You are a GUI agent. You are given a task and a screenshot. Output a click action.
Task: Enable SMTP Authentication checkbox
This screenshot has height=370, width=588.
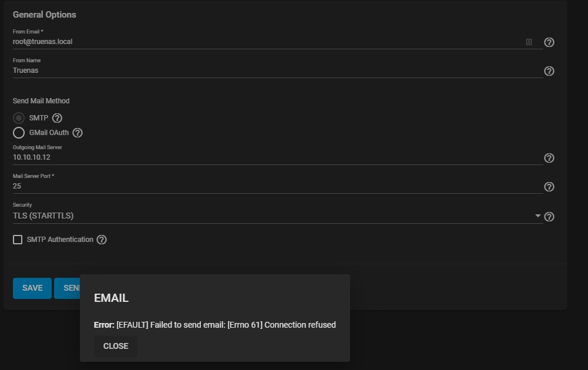click(18, 240)
